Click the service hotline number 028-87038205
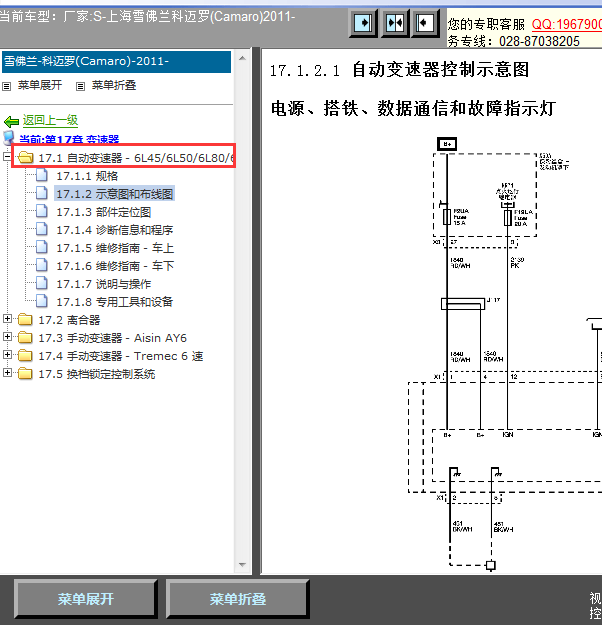The image size is (602, 625). [x=539, y=41]
